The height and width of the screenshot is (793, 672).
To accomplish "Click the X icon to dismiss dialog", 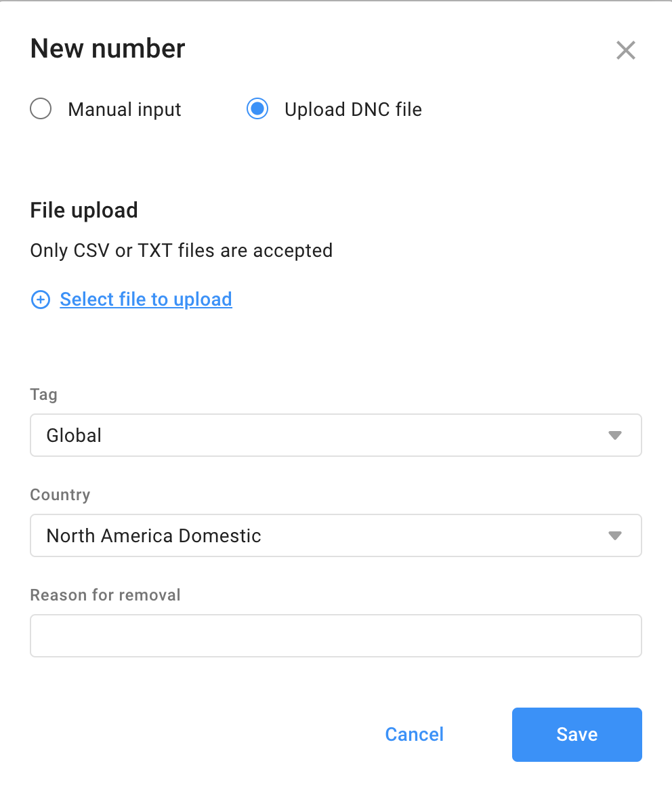I will tap(625, 50).
